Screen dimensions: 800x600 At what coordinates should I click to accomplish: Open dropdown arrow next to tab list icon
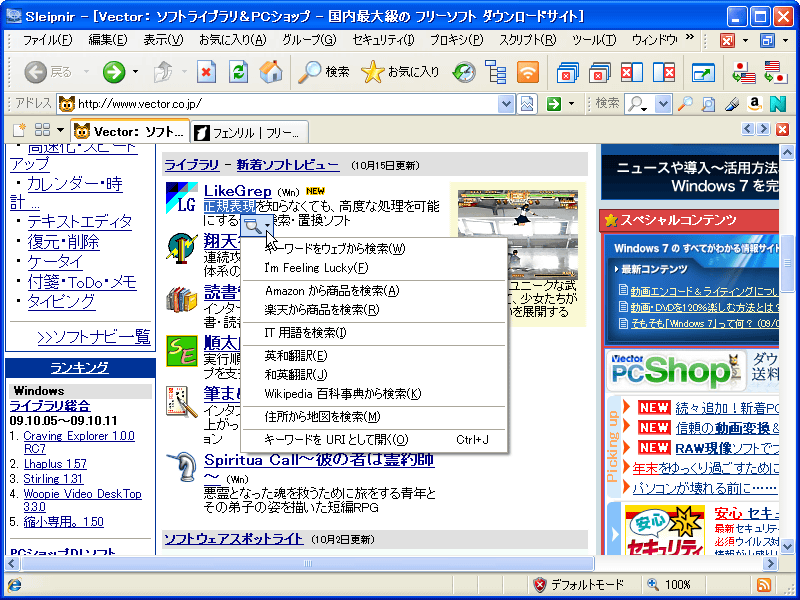click(x=60, y=130)
